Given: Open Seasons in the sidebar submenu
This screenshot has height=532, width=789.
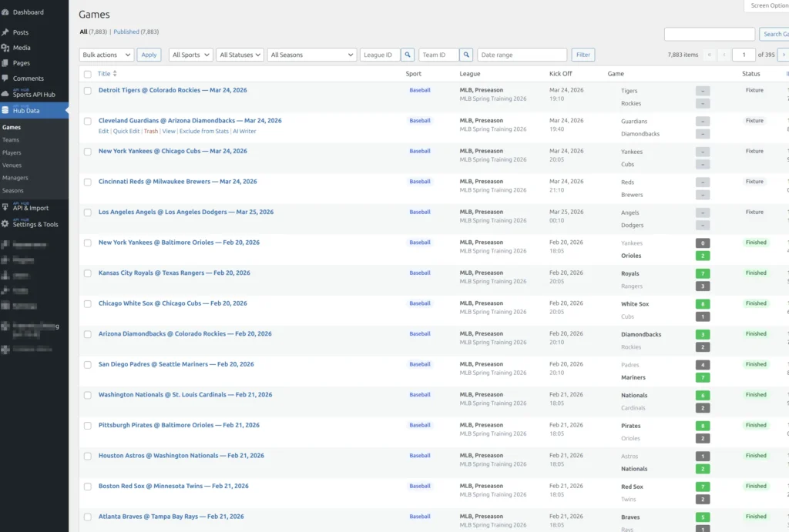Looking at the screenshot, I should [12, 191].
